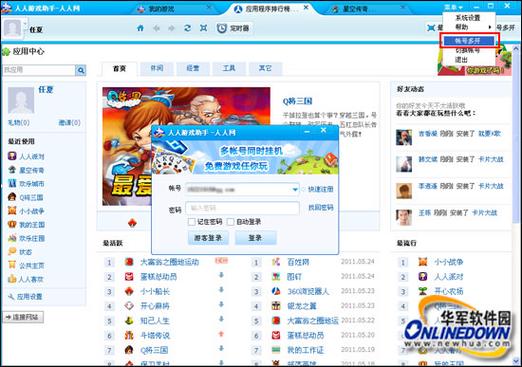Screen dimensions: 522x367
Task: Click the 找回密码 link
Action: (320, 208)
